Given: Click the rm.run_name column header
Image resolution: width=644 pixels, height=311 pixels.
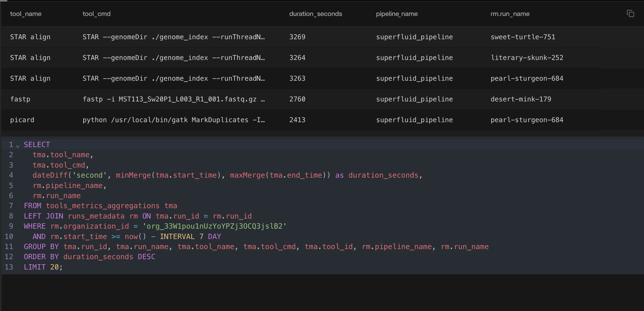Looking at the screenshot, I should point(510,14).
